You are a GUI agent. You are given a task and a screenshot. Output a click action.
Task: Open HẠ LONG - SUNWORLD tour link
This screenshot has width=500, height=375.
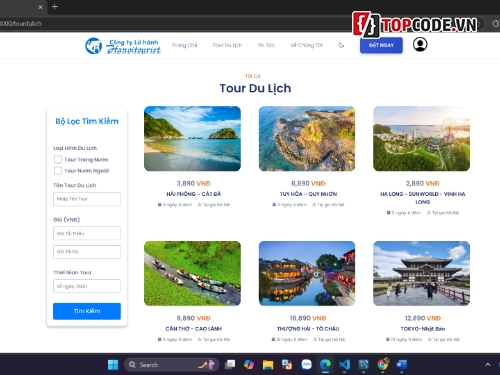(x=423, y=198)
